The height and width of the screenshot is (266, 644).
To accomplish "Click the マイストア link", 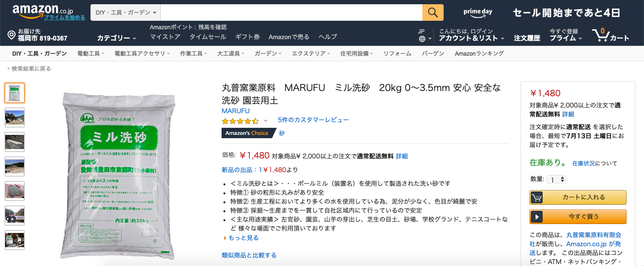I will point(165,37).
